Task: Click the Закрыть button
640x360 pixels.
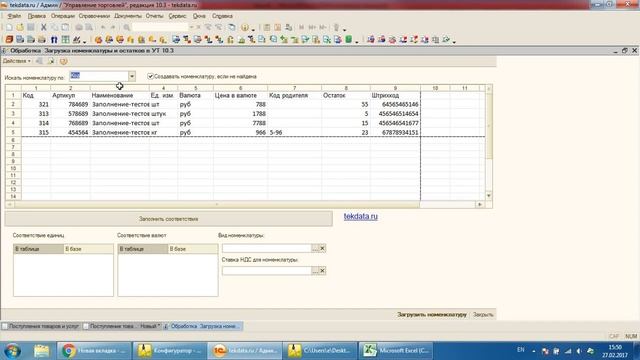Action: pos(483,315)
